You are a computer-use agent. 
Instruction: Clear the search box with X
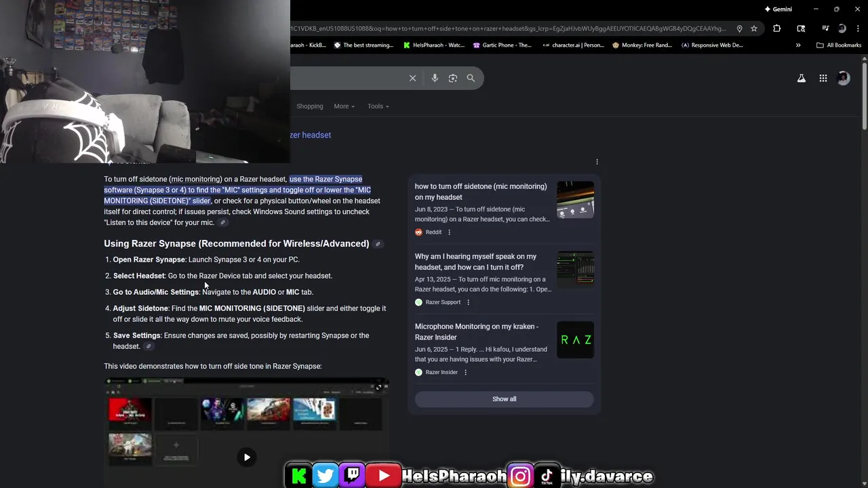(412, 78)
